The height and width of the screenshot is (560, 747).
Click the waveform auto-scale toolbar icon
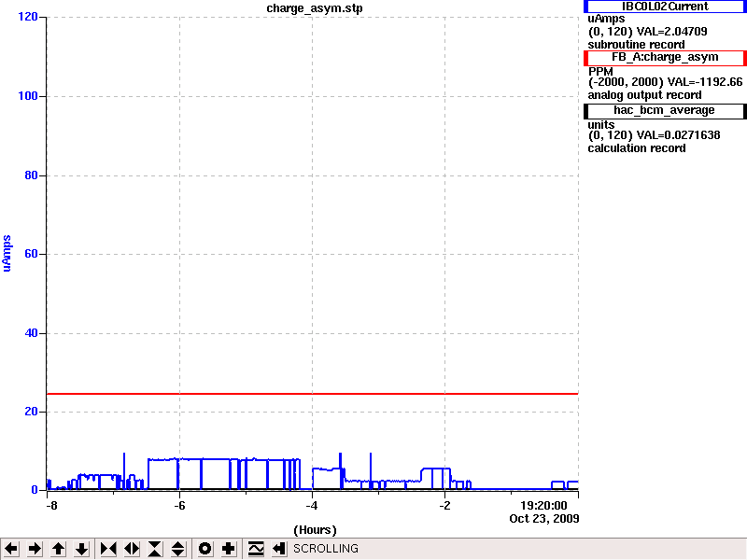pyautogui.click(x=256, y=549)
